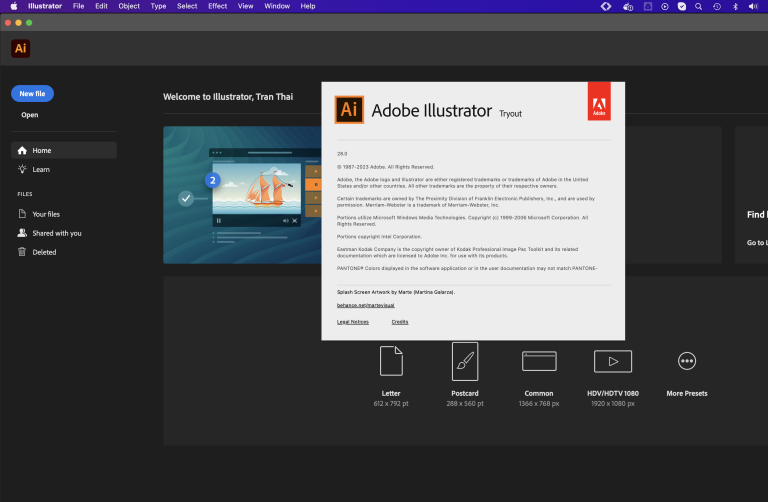The image size is (768, 502).
Task: Click the play circle menu bar icon
Action: pyautogui.click(x=665, y=6)
